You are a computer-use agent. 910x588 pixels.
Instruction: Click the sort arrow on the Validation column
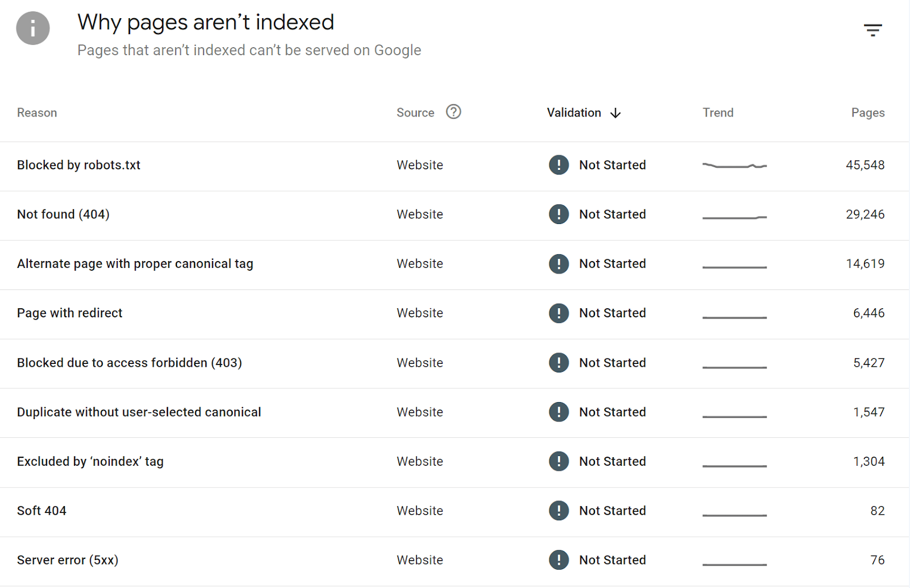(x=616, y=113)
